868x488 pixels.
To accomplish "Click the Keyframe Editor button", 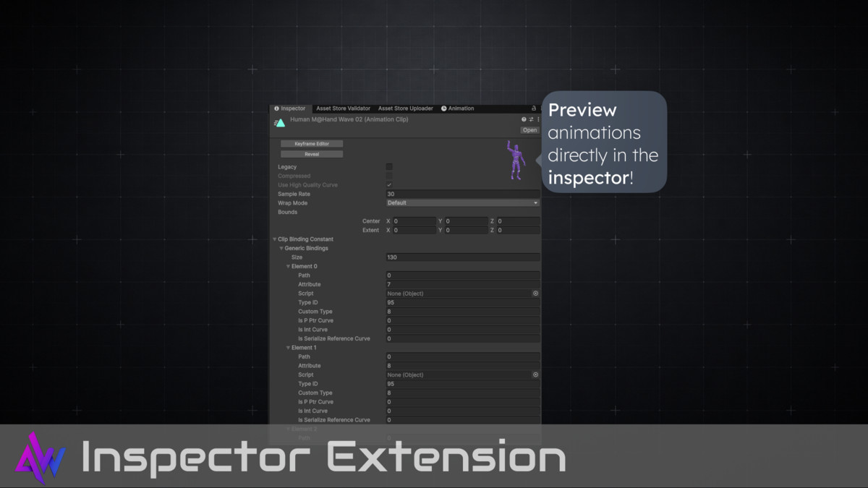I will [x=312, y=144].
